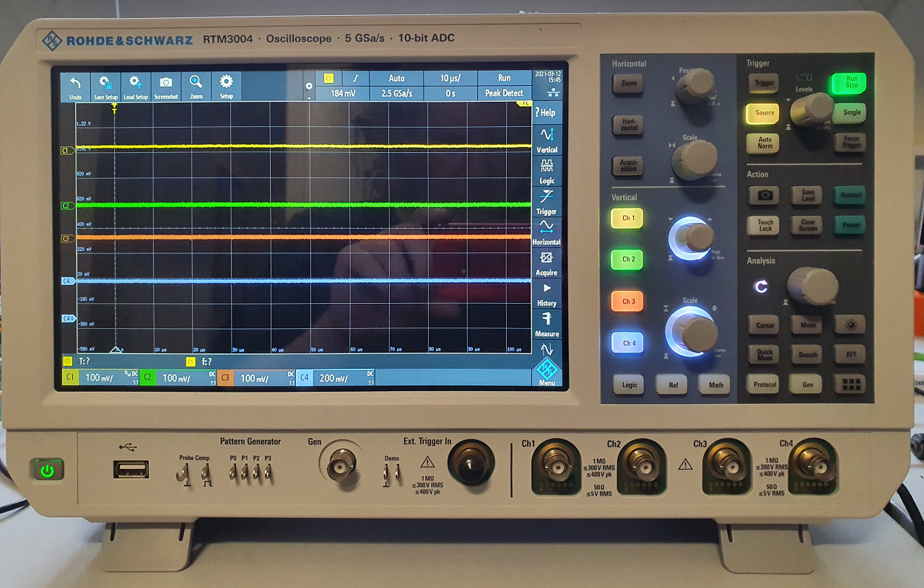Open the Auto trigger mode field
Viewport: 924px width, 588px height.
396,78
